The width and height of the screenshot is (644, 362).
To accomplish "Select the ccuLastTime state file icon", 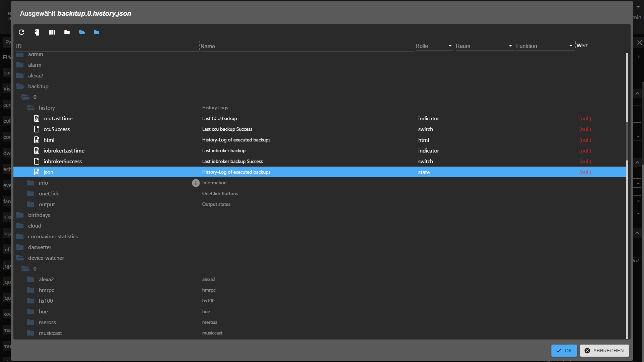I will click(37, 119).
